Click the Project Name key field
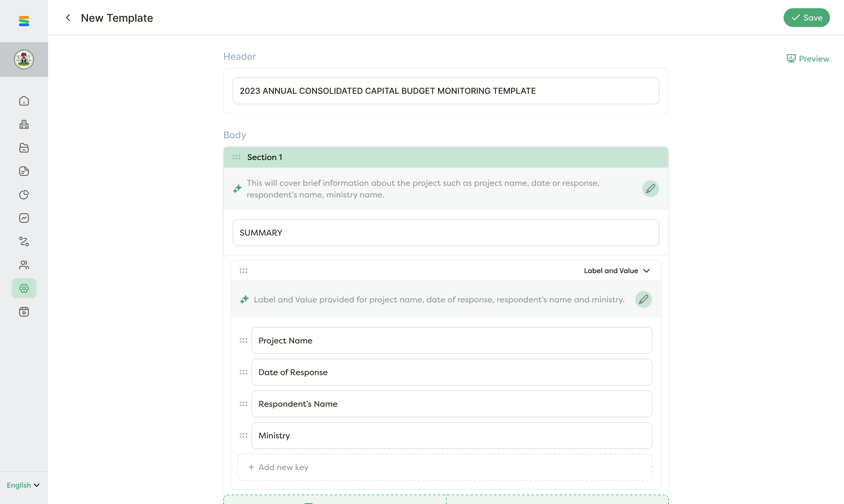The image size is (844, 504). coord(451,341)
